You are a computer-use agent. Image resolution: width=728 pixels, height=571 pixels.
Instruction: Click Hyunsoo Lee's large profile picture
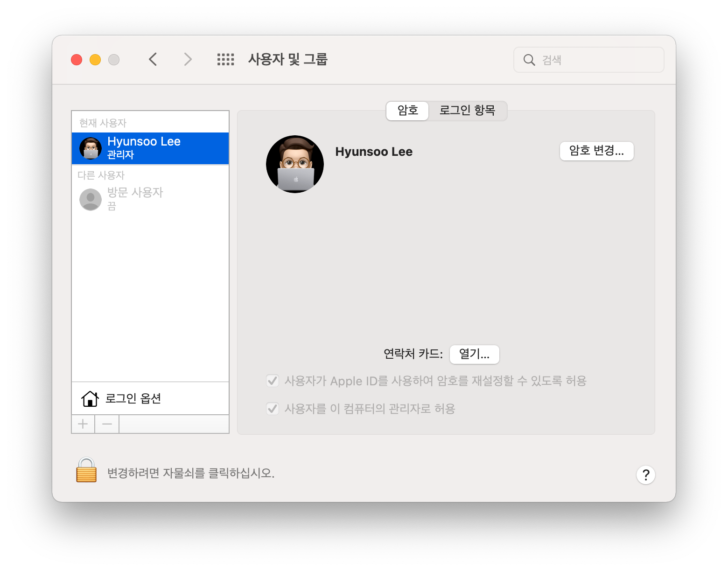(295, 164)
